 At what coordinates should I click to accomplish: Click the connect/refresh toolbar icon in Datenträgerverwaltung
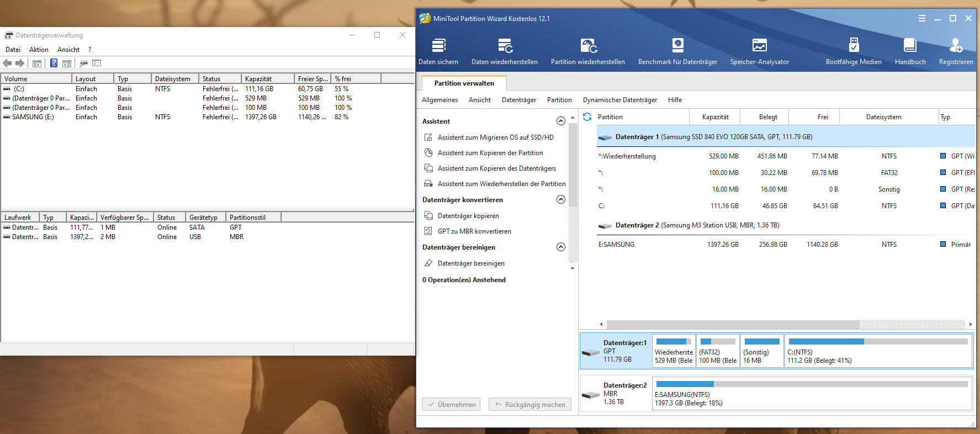click(83, 63)
